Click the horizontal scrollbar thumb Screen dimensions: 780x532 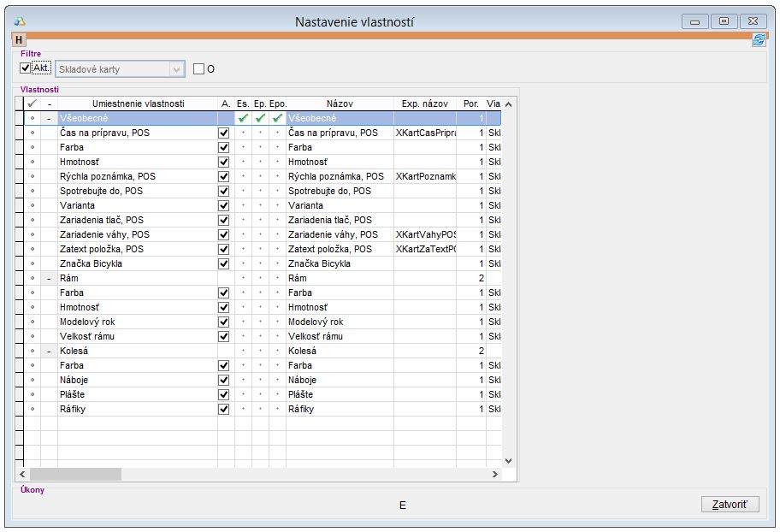(x=75, y=474)
